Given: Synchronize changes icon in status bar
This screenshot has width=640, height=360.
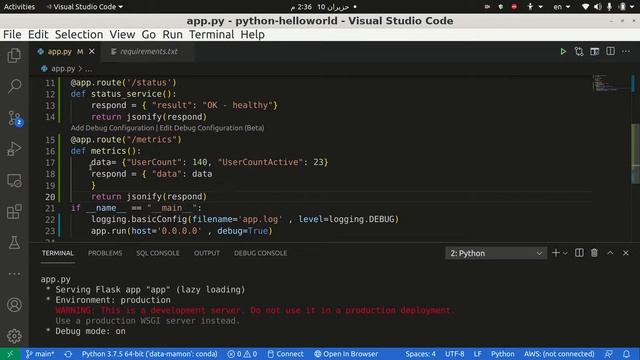Looking at the screenshot, I should click(x=68, y=354).
